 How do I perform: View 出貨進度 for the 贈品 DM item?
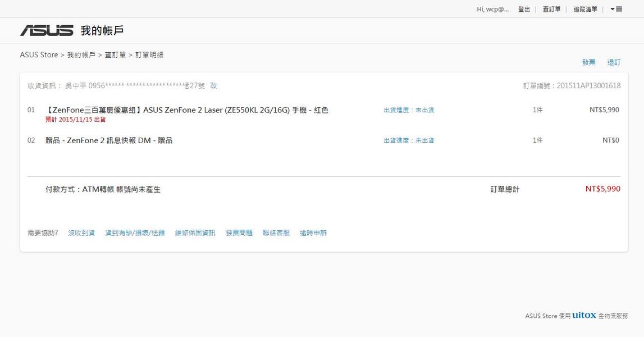click(x=408, y=140)
